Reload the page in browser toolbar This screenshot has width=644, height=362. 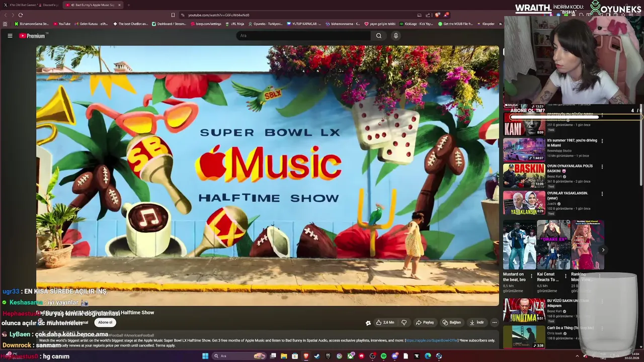click(21, 15)
